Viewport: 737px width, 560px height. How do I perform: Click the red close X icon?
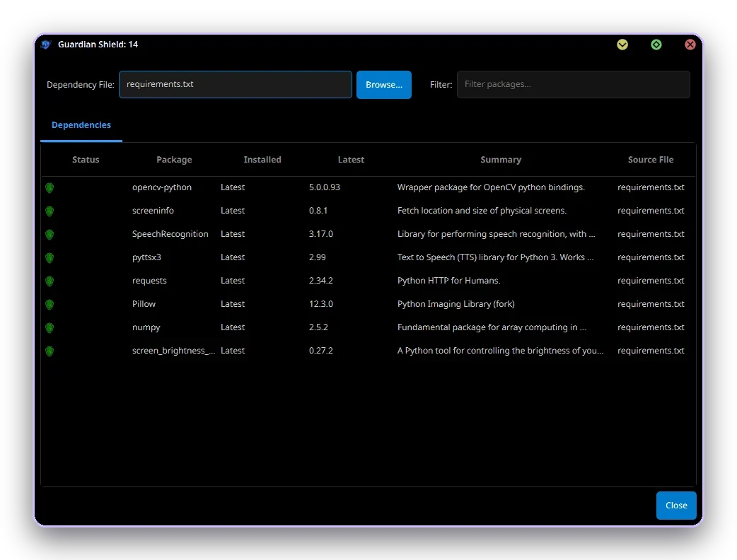click(x=690, y=45)
